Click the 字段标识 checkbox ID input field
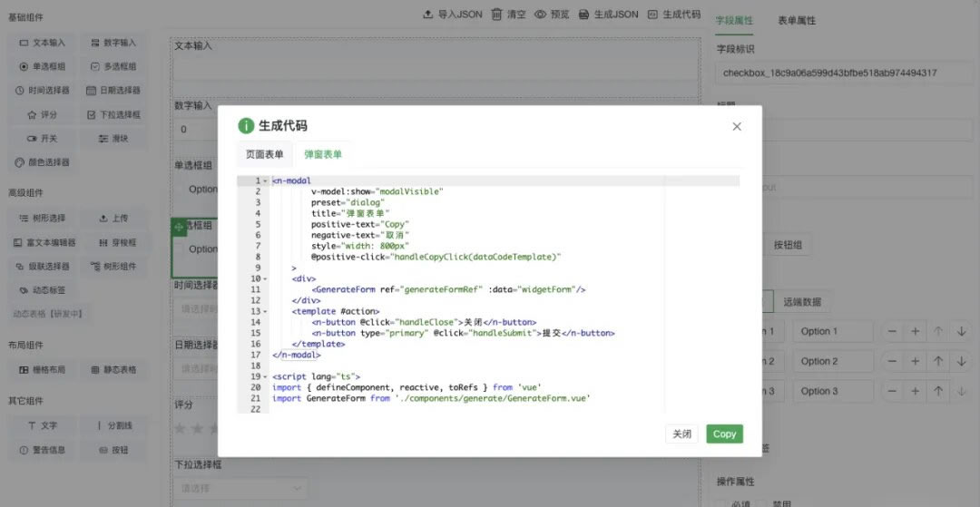The image size is (980, 507). [x=844, y=73]
